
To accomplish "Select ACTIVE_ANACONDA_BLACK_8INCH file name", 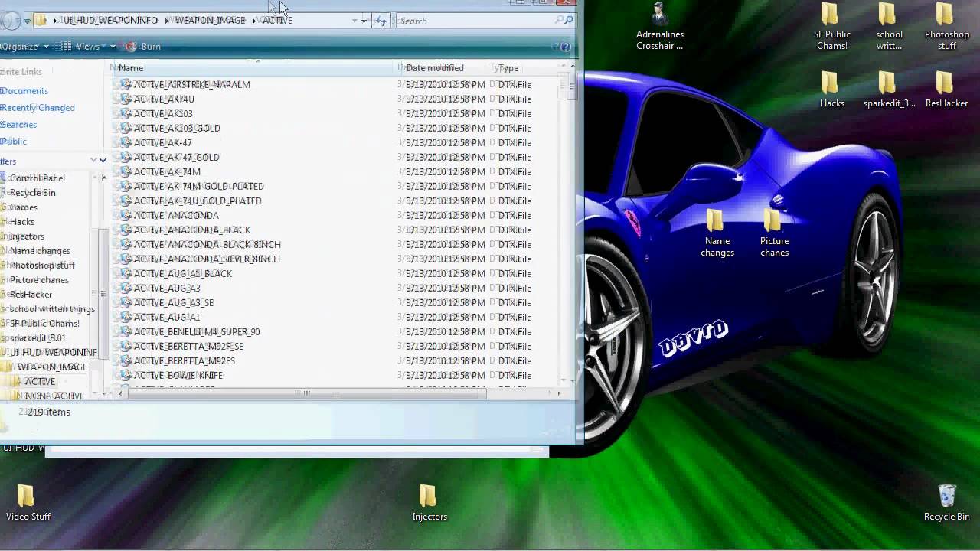I will pyautogui.click(x=207, y=244).
